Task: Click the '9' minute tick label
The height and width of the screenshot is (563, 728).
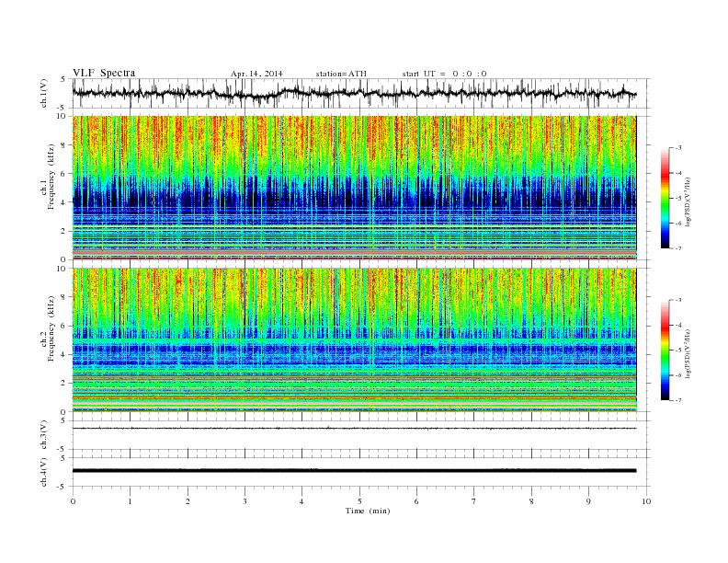Action: [x=588, y=501]
